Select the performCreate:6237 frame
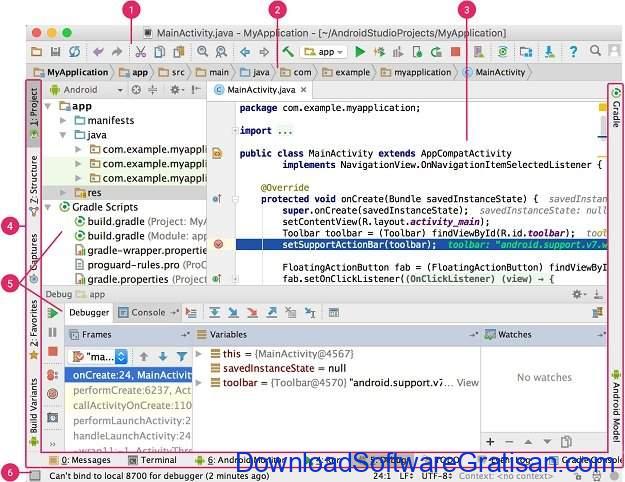 pyautogui.click(x=128, y=390)
